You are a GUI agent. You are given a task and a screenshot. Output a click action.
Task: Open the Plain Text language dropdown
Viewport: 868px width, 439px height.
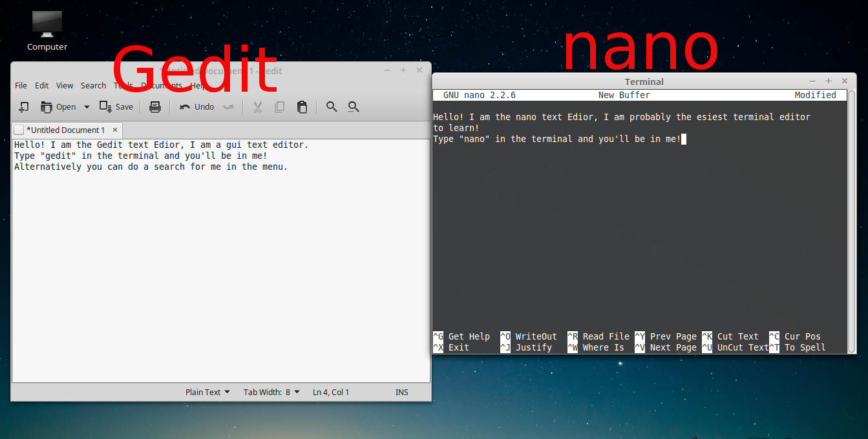pos(207,392)
